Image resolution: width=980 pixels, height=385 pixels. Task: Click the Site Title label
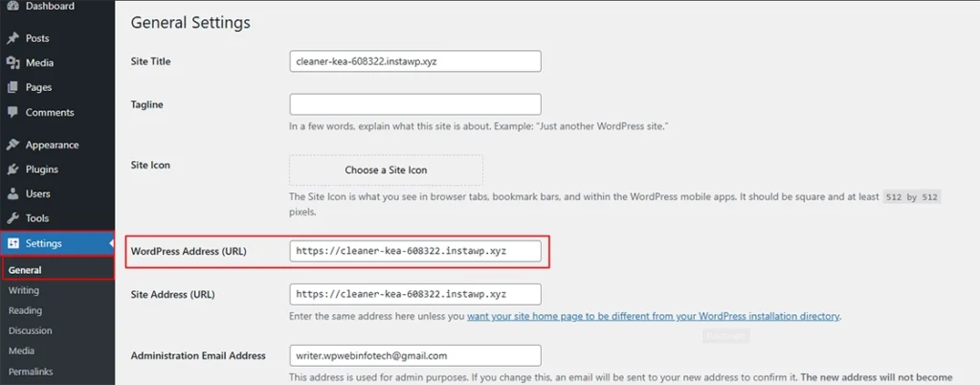pyautogui.click(x=150, y=61)
